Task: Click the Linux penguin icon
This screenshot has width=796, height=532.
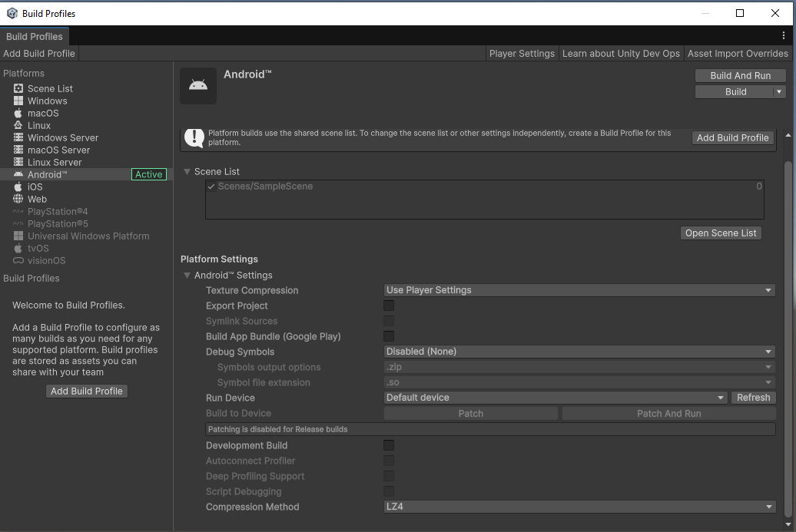Action: coord(18,125)
